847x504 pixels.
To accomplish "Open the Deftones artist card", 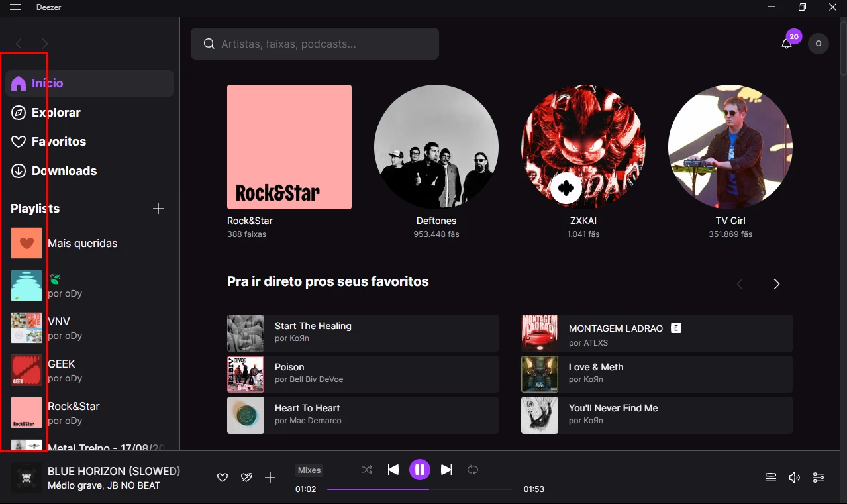I will (436, 147).
